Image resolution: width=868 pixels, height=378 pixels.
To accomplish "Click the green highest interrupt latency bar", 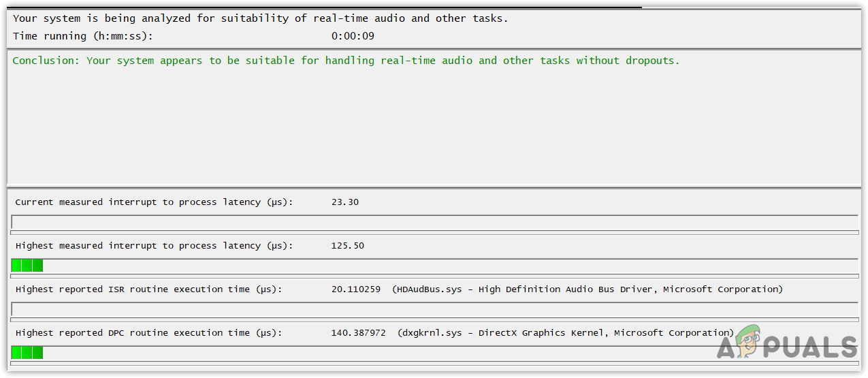I will pos(27,266).
